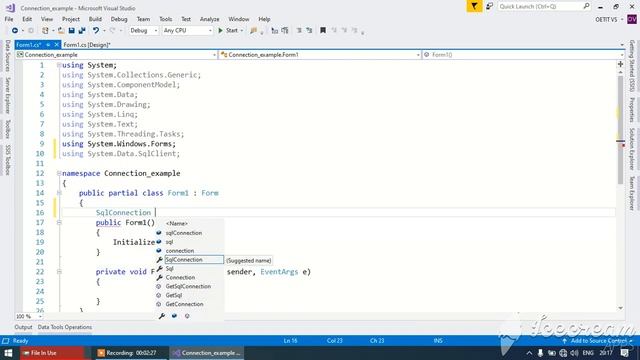The height and width of the screenshot is (360, 640).
Task: Open the Any CPU platform dropdown
Action: (187, 31)
